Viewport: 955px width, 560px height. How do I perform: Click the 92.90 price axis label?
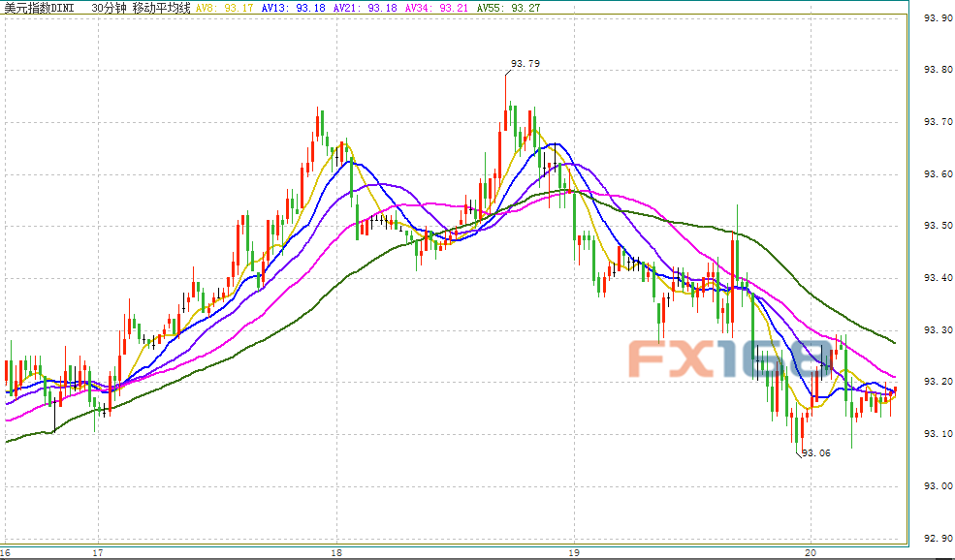click(938, 538)
